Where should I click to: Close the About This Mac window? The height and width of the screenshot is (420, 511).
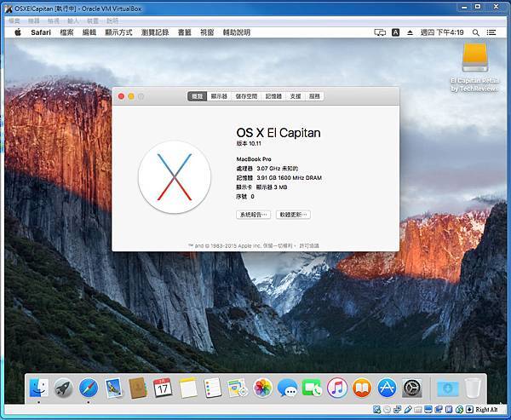coord(121,96)
